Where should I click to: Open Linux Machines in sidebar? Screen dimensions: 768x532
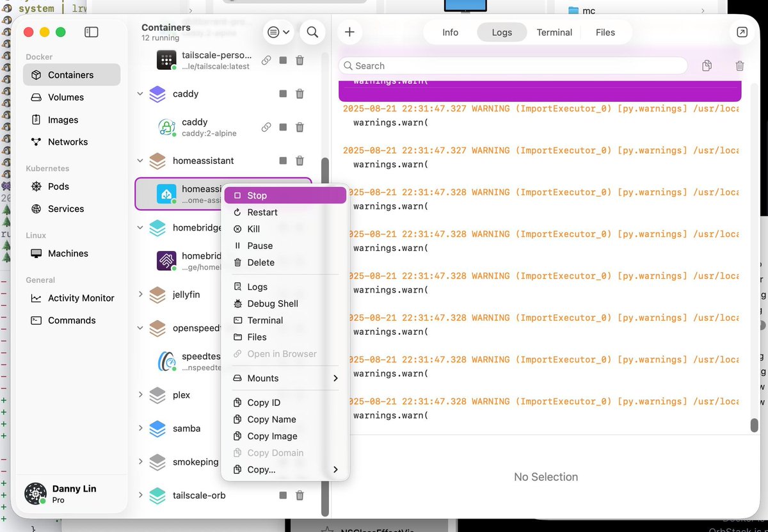click(x=72, y=254)
